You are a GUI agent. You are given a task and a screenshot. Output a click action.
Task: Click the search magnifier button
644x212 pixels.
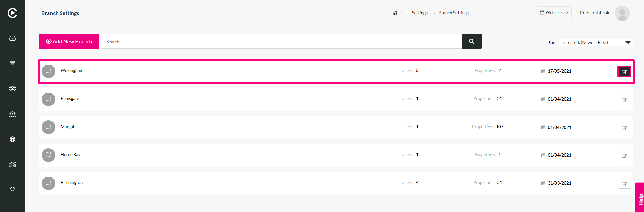(471, 41)
